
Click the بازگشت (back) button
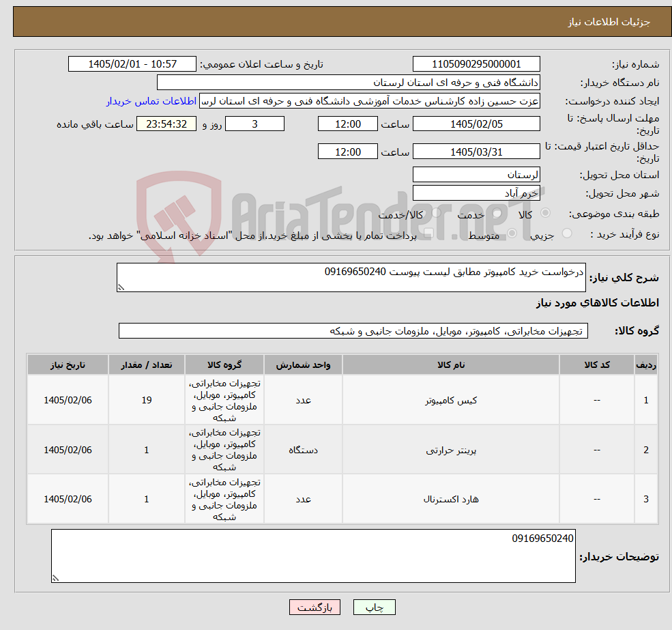click(315, 607)
